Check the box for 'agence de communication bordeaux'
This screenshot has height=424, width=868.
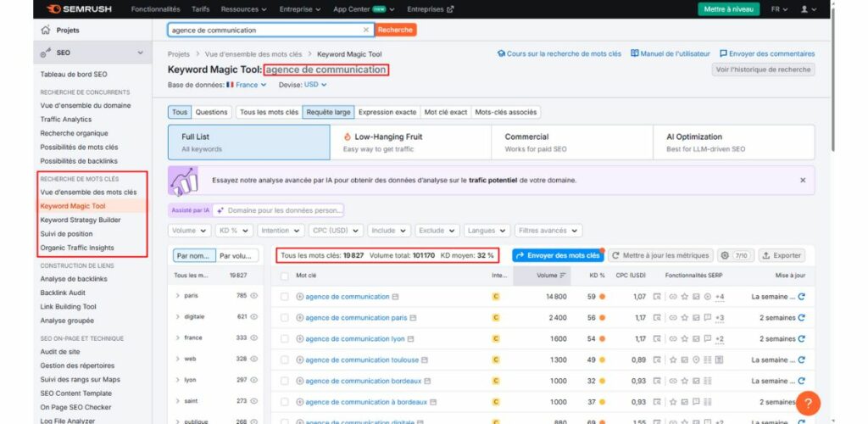(x=285, y=381)
